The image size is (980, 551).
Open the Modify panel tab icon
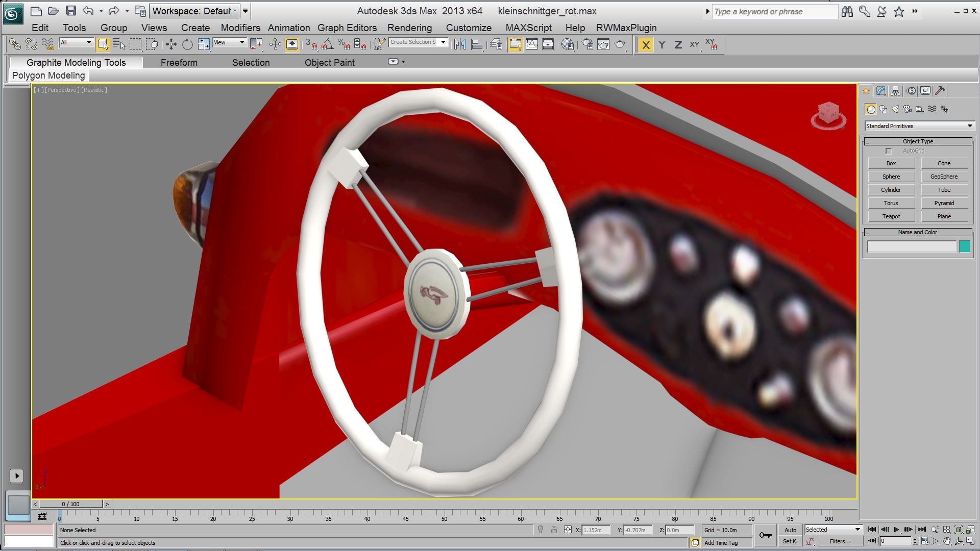click(881, 91)
